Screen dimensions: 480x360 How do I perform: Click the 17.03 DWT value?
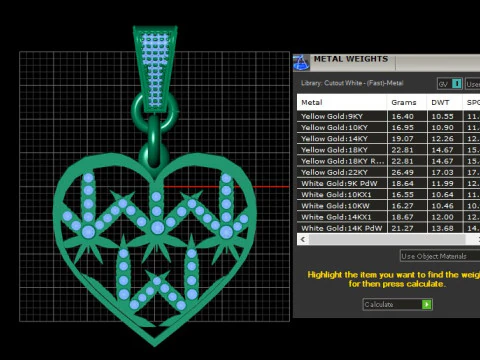point(442,172)
